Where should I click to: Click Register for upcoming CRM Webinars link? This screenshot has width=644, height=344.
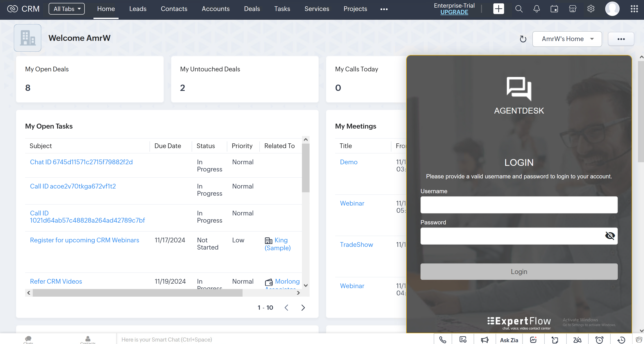pyautogui.click(x=84, y=240)
